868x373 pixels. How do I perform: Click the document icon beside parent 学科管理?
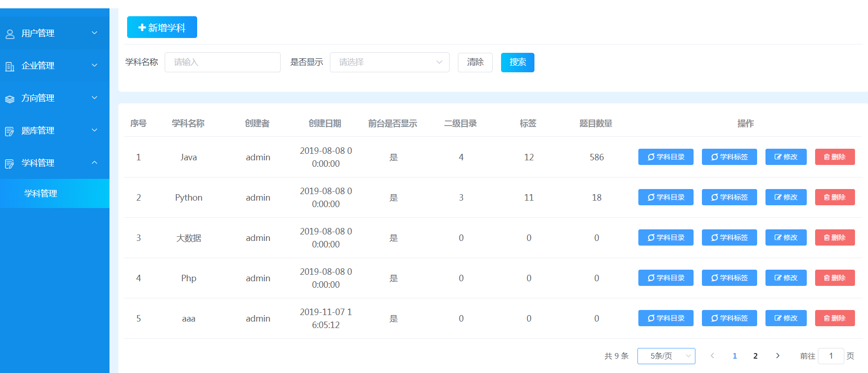pos(10,164)
